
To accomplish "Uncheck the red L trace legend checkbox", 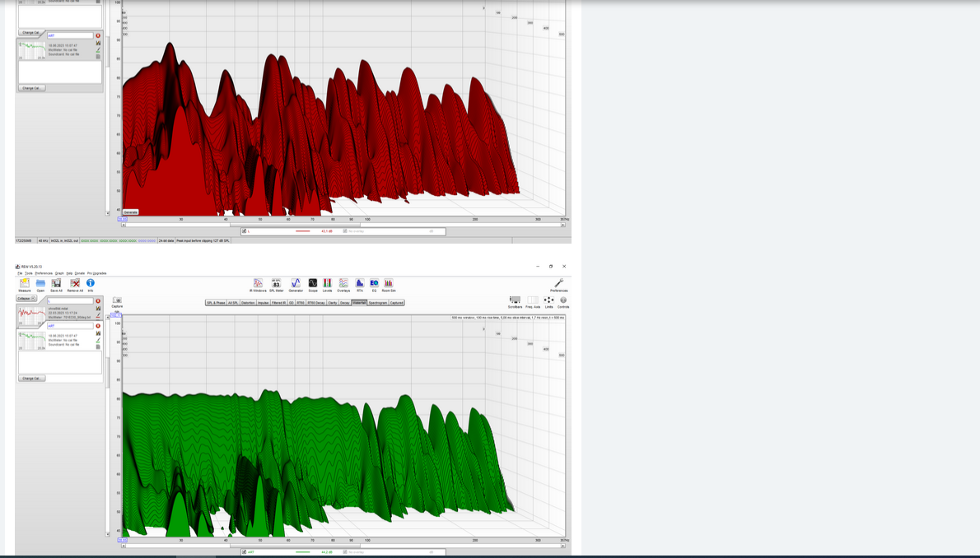I will [245, 231].
